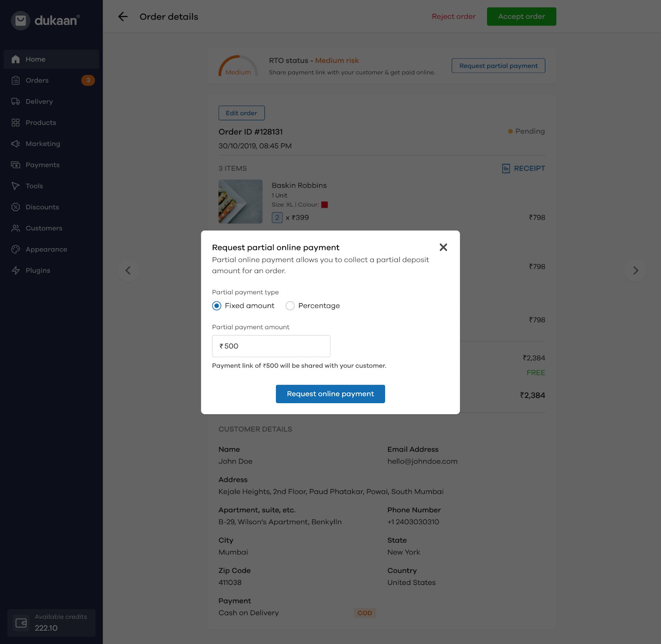Click Request partial payment button
Viewport: 661px width, 644px height.
coord(498,66)
